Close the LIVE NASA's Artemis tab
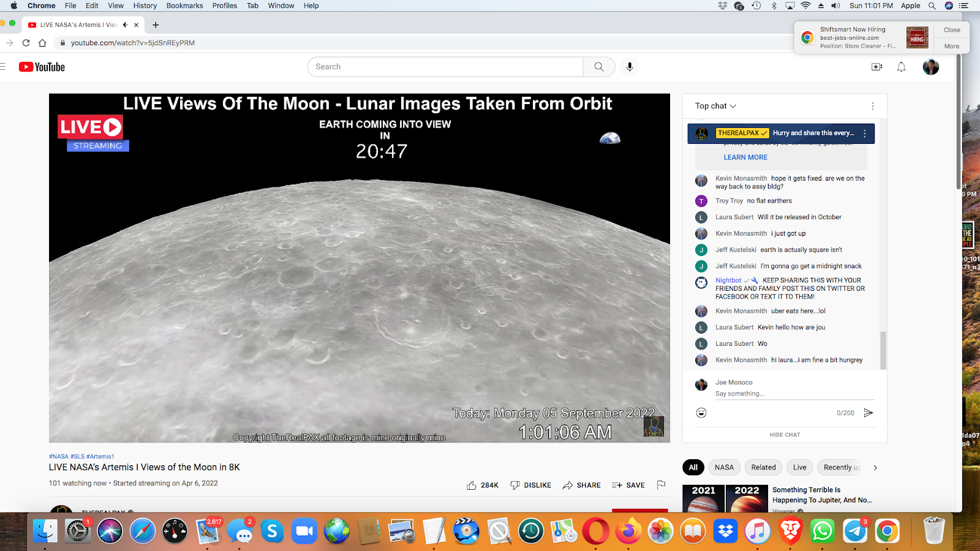The image size is (980, 551). [x=136, y=25]
